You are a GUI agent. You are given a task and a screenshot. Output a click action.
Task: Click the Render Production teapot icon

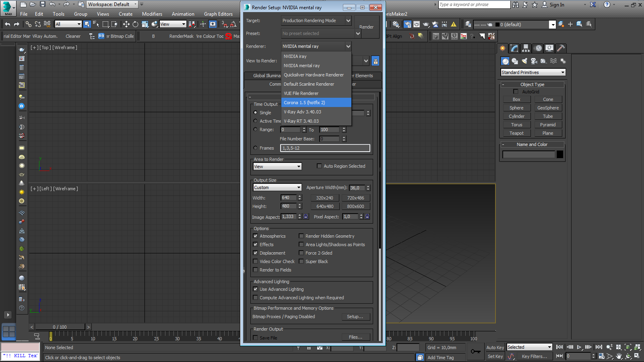pos(426,24)
